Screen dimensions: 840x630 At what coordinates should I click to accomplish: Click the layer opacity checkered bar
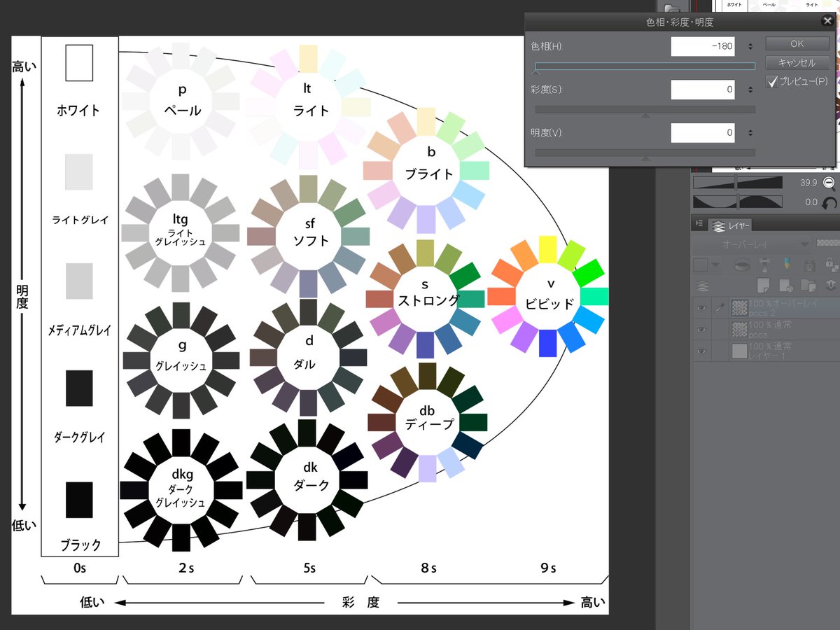point(827,243)
